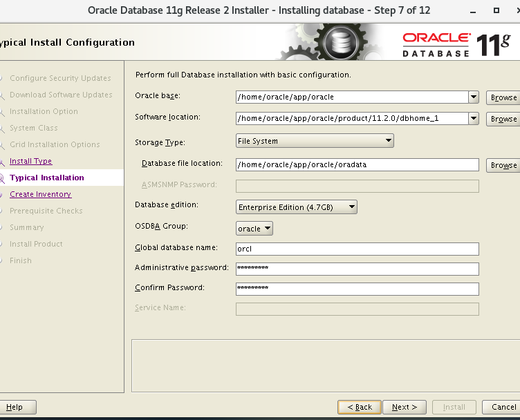Viewport: 520px width, 420px height.
Task: Click the Next button
Action: point(405,407)
